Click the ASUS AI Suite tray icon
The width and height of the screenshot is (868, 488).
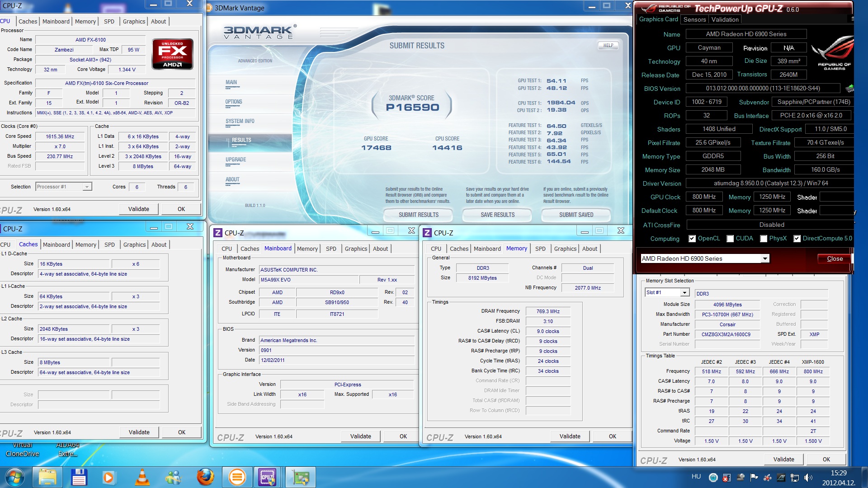tap(781, 477)
